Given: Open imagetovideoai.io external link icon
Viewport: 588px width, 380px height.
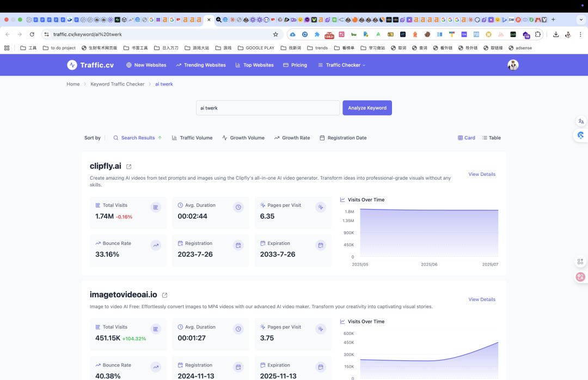Looking at the screenshot, I should coord(164,295).
